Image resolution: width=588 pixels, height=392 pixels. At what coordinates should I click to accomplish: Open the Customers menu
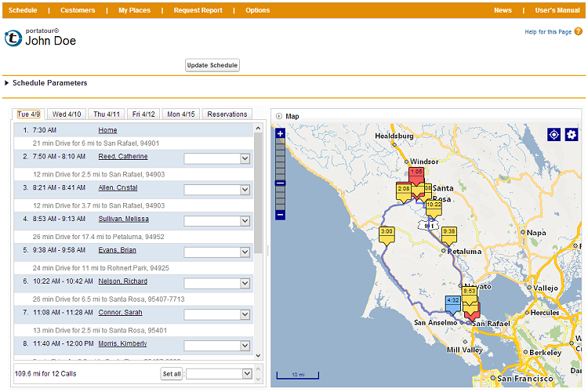(x=78, y=10)
